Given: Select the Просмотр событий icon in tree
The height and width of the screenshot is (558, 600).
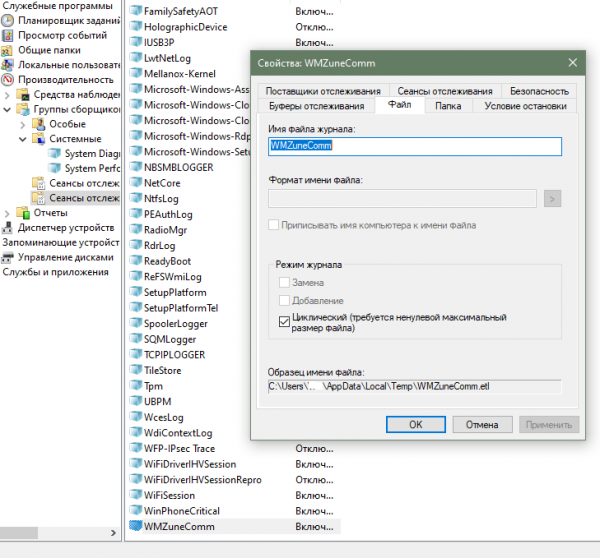Looking at the screenshot, I should click(x=9, y=35).
